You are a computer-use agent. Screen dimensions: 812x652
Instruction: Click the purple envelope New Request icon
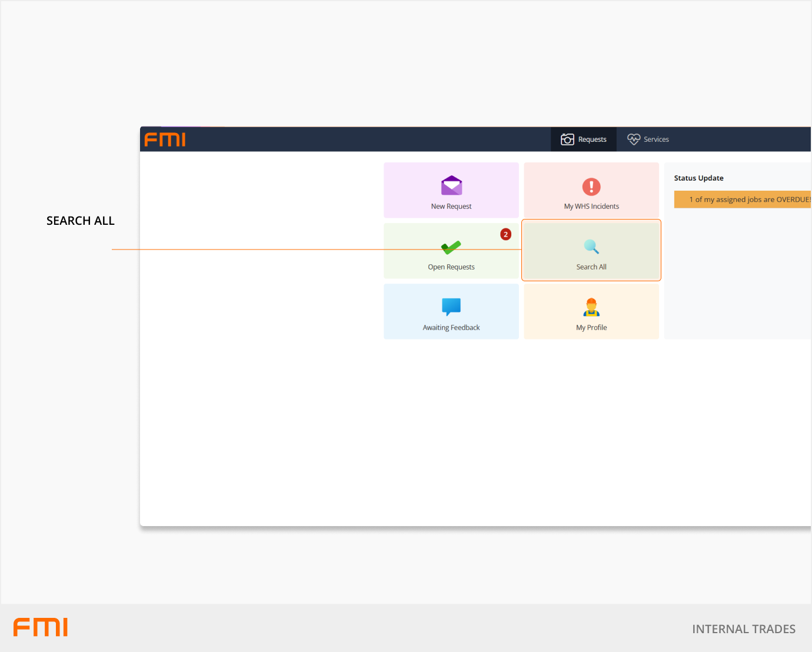coord(451,186)
